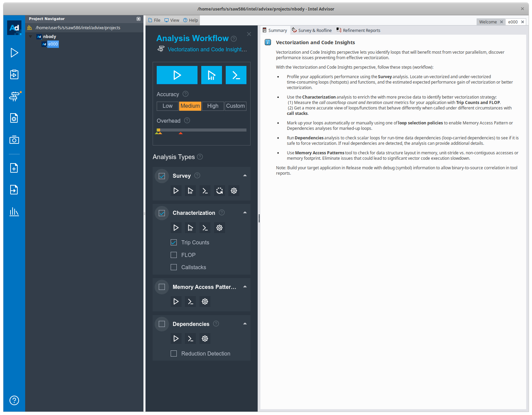The image size is (532, 415).
Task: Set accuracy to High
Action: tap(213, 106)
